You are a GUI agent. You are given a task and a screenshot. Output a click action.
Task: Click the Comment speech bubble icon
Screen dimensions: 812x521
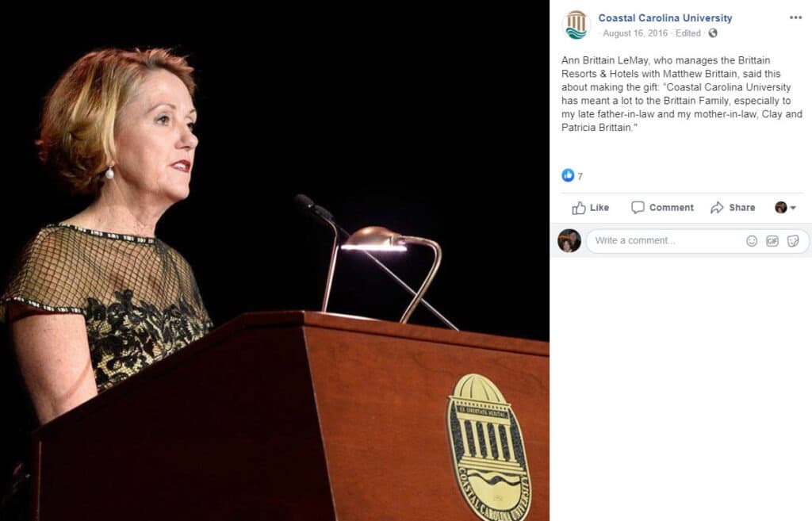coord(638,207)
